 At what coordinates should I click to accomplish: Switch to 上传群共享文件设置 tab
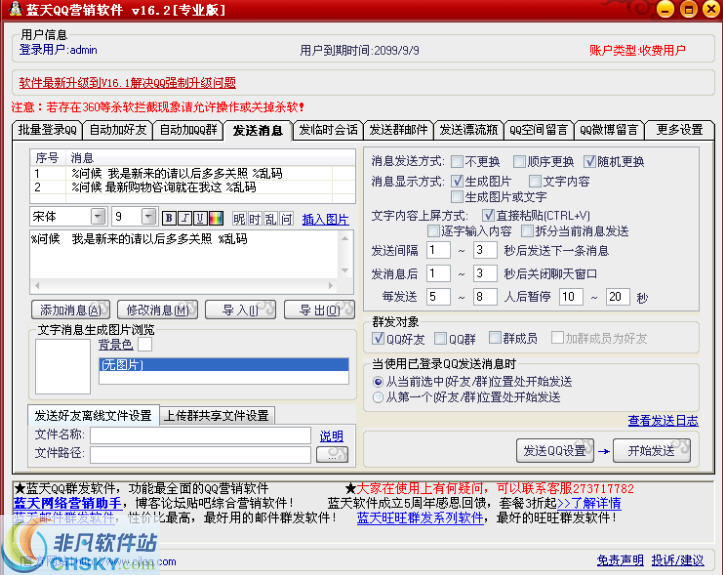(216, 416)
